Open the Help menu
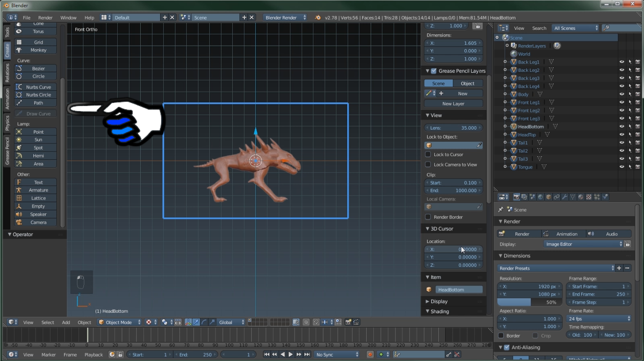 pos(89,18)
